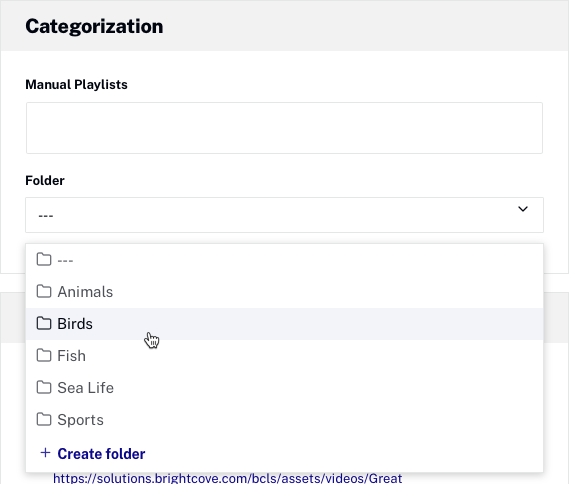Click the folder icon beside Sports
The width and height of the screenshot is (569, 484).
(x=44, y=419)
